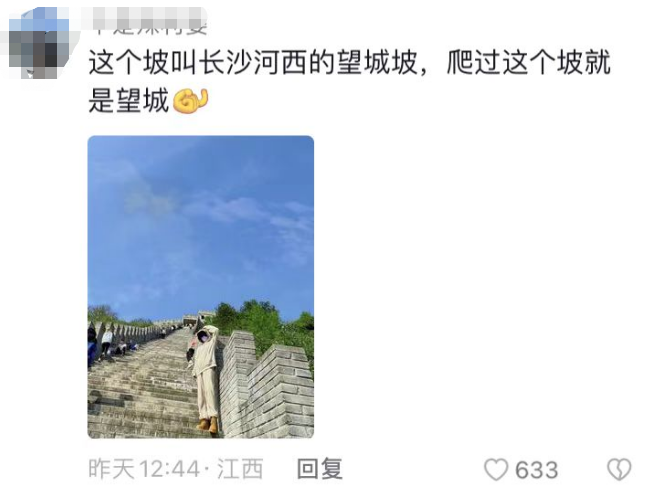Click the second comment line 是望城
Viewport: 650px width, 493px height.
[129, 102]
